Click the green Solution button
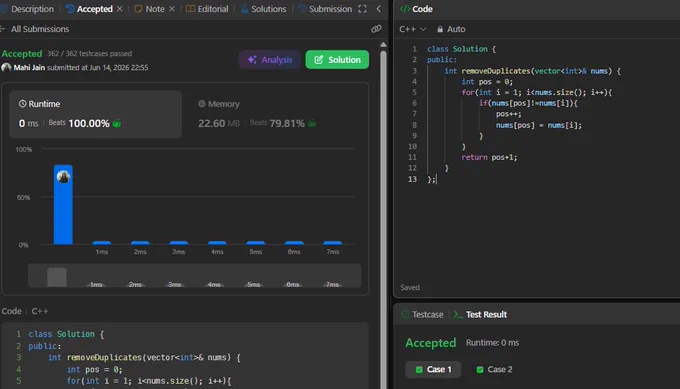This screenshot has height=389, width=680. [x=337, y=60]
